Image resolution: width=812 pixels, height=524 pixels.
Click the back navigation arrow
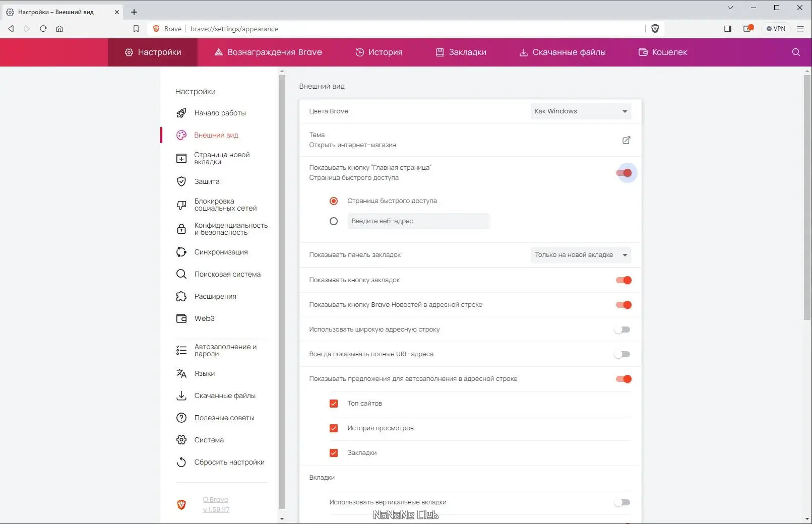pos(11,29)
